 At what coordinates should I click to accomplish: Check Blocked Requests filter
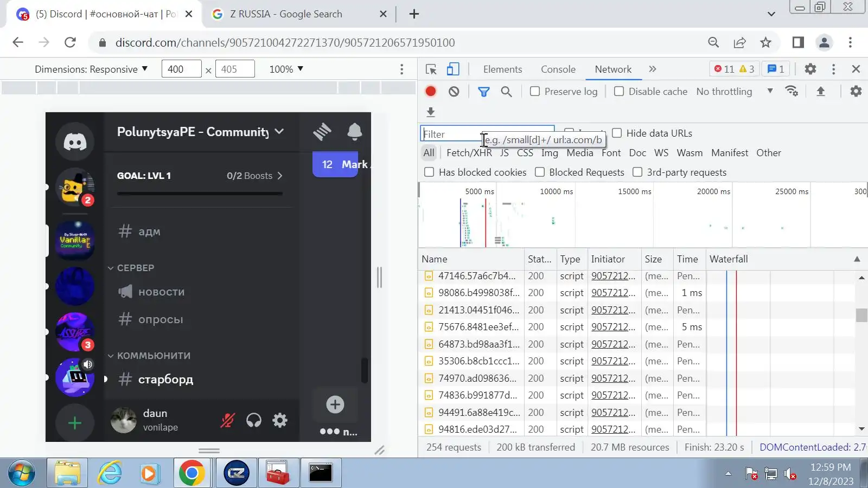click(540, 172)
